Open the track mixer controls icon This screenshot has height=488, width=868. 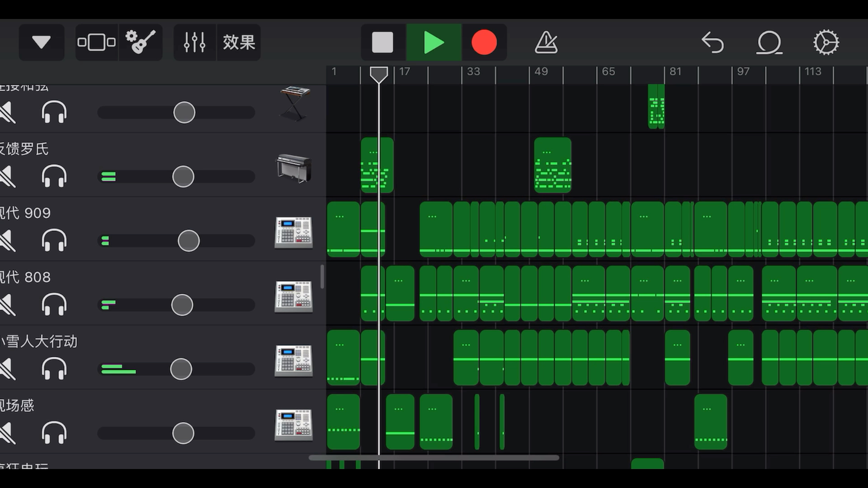[x=194, y=42]
